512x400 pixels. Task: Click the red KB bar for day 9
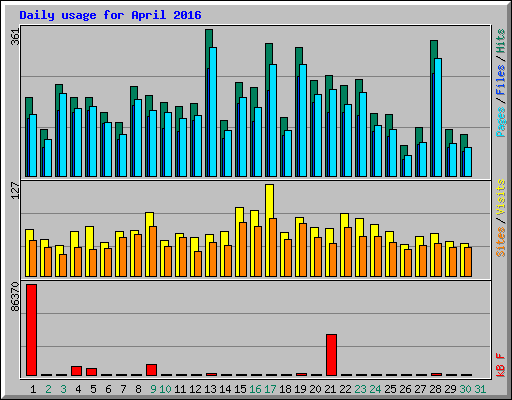pos(151,370)
